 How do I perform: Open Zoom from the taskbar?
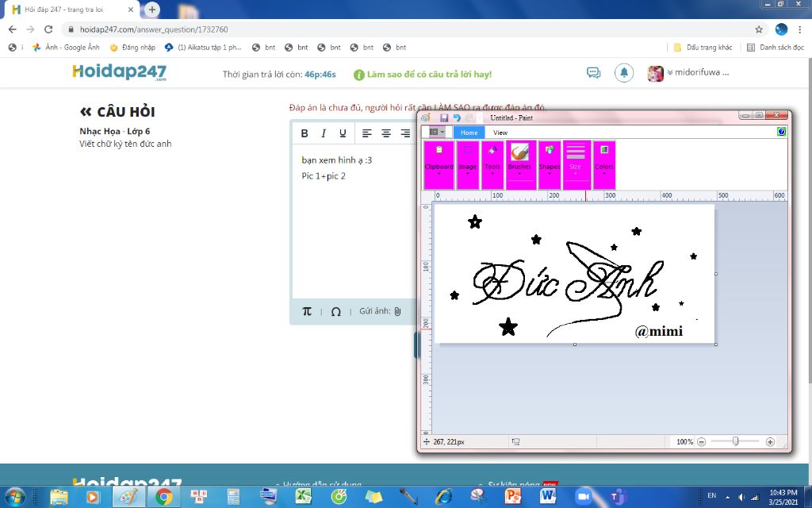(x=583, y=497)
